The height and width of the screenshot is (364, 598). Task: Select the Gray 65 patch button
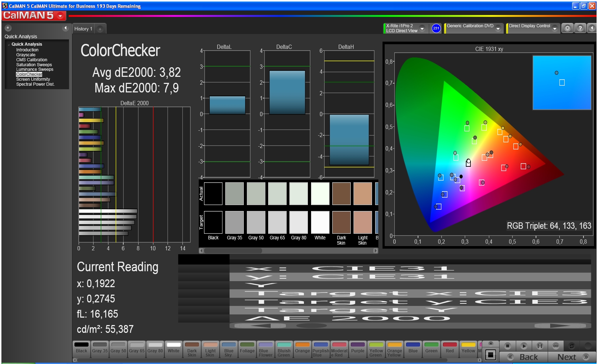tap(137, 349)
